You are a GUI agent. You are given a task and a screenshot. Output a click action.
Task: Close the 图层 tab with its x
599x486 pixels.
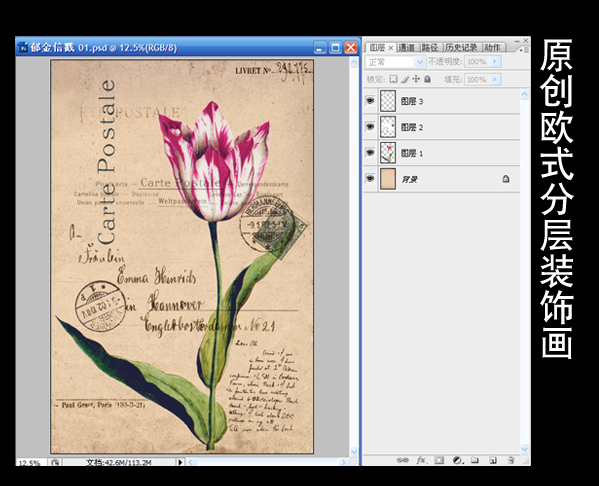click(x=390, y=48)
